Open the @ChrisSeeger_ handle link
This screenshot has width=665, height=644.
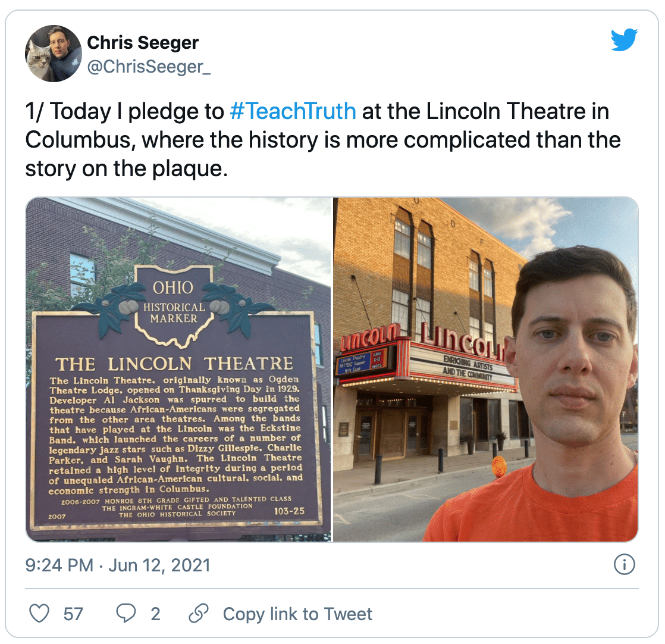[x=149, y=67]
